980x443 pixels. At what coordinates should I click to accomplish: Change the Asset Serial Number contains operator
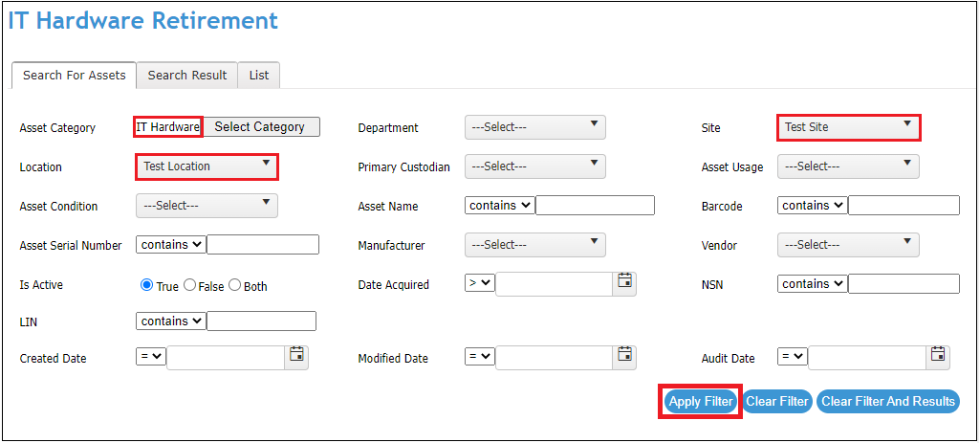click(171, 245)
